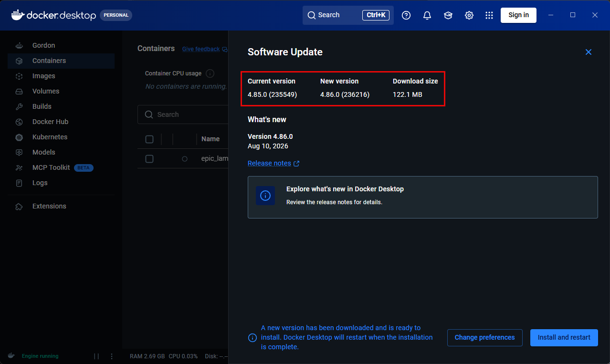The width and height of the screenshot is (610, 364).
Task: Navigate to Docker Hub
Action: (61, 122)
